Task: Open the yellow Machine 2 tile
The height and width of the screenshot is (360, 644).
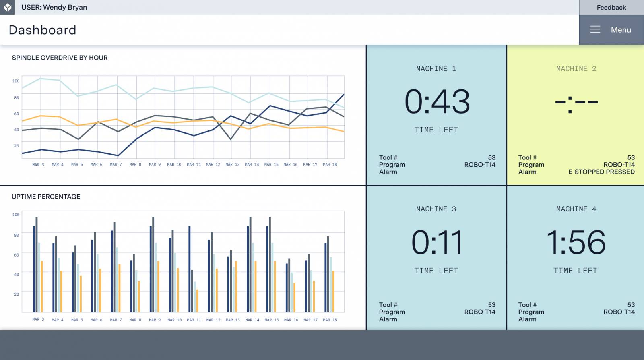Action: point(576,115)
